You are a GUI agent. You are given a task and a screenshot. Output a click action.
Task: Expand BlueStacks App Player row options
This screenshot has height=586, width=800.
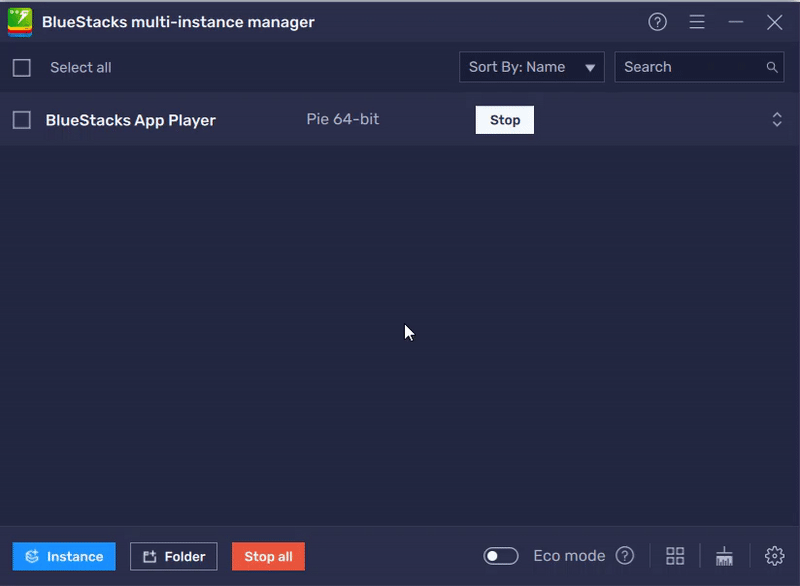click(777, 120)
